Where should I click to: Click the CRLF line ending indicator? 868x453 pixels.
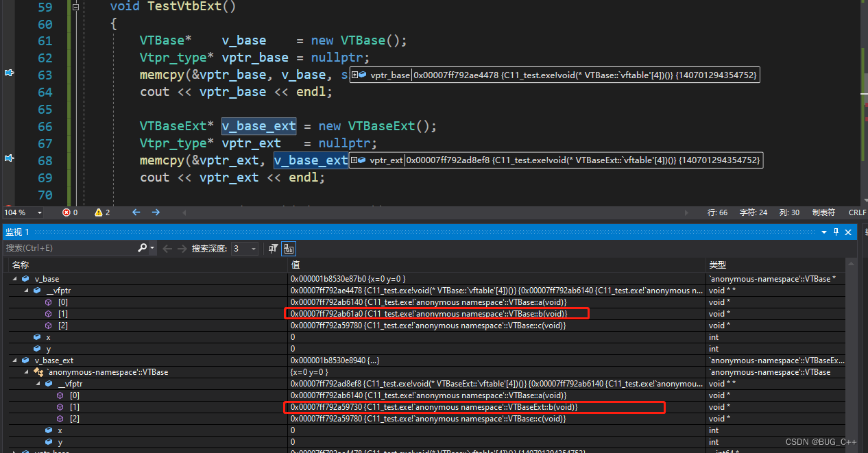857,212
